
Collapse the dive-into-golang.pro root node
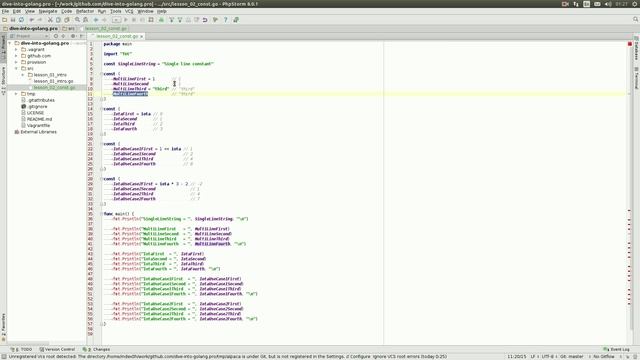point(10,43)
